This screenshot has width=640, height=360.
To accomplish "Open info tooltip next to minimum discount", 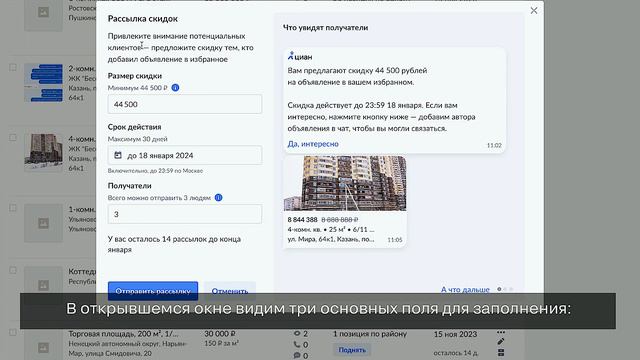I will coord(176,88).
